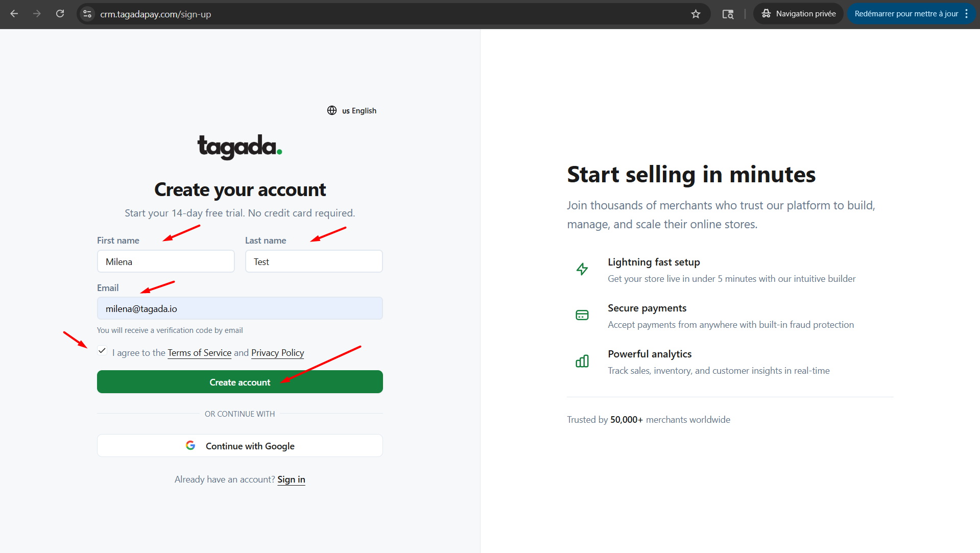
Task: Click the secure payments card icon
Action: 582,315
